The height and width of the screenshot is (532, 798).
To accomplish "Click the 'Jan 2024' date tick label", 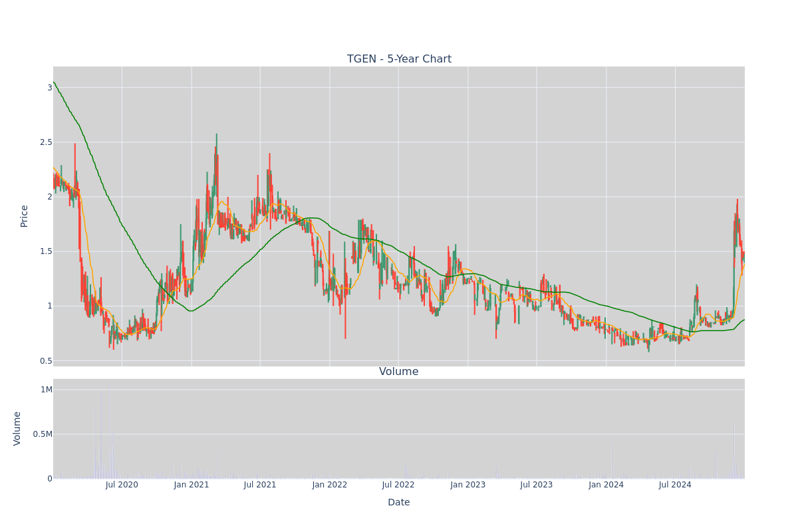I will pos(606,485).
